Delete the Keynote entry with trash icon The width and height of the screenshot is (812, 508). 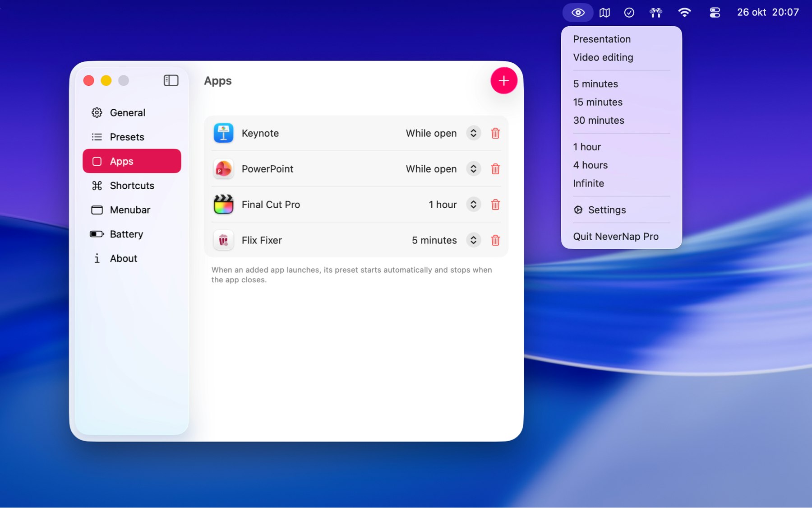pyautogui.click(x=495, y=133)
